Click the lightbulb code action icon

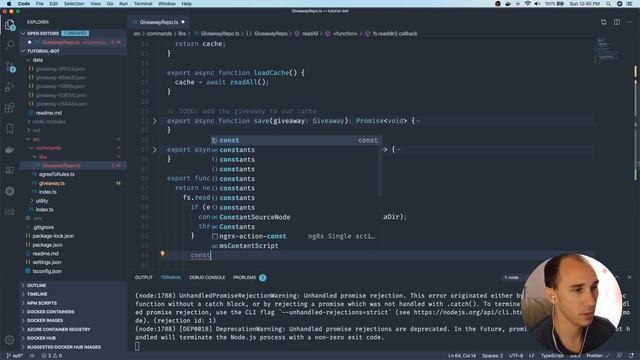point(162,254)
